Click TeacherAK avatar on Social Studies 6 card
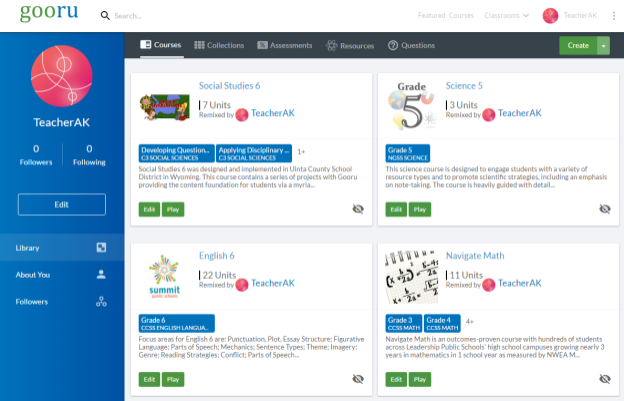Image resolution: width=624 pixels, height=401 pixels. (242, 115)
